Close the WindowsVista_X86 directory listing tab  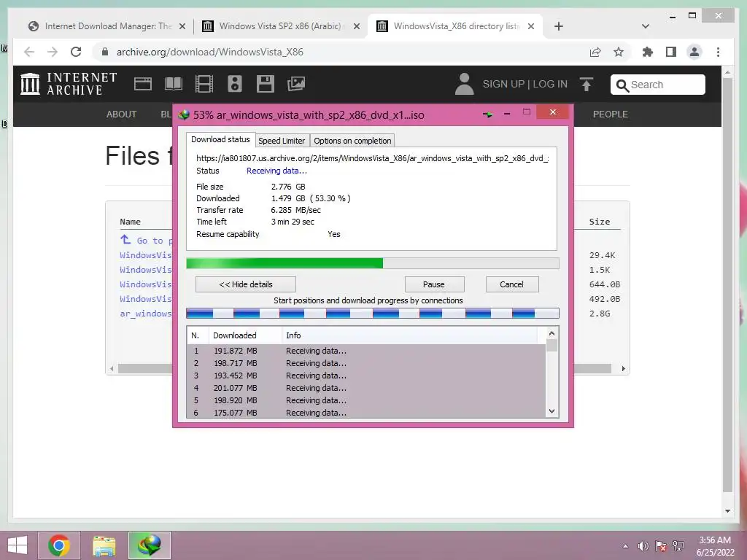pos(531,26)
